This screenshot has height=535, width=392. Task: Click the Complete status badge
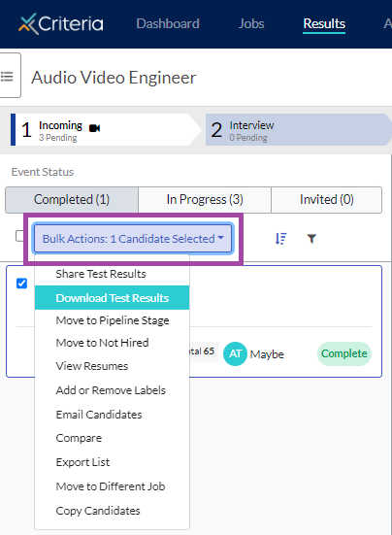point(344,353)
